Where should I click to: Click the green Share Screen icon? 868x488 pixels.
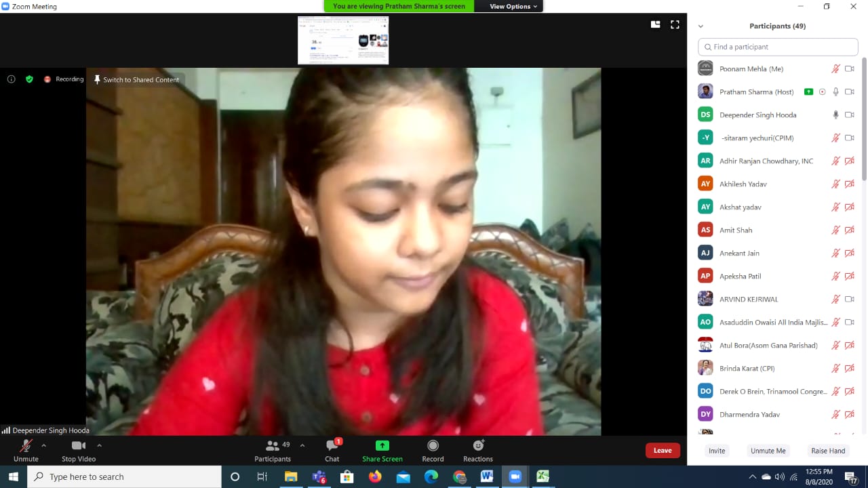click(382, 446)
